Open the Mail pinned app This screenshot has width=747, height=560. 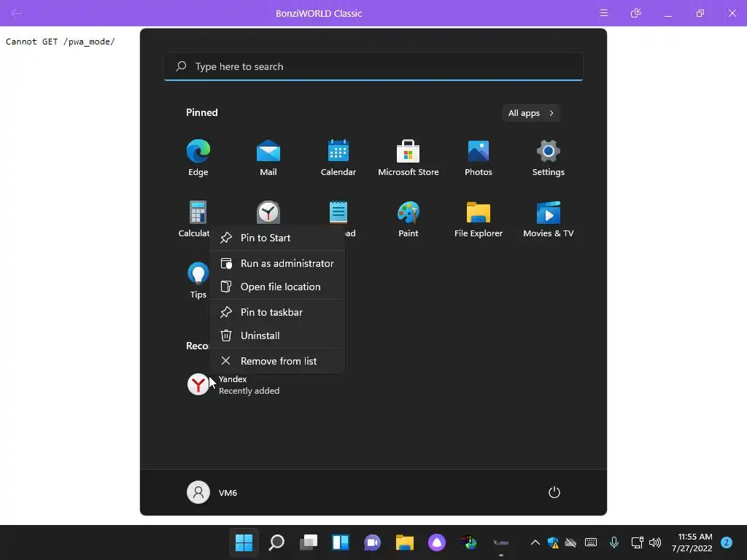coord(268,157)
